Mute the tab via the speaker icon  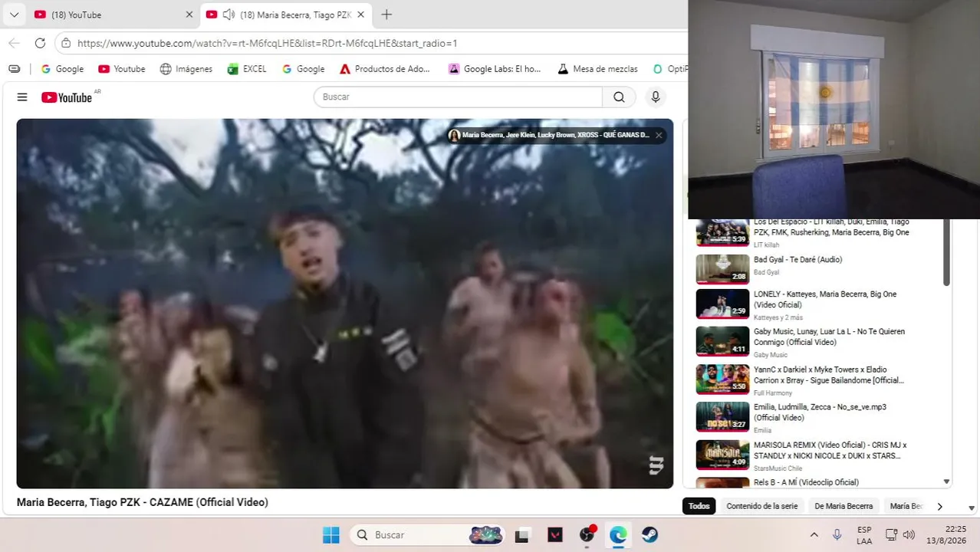(228, 15)
